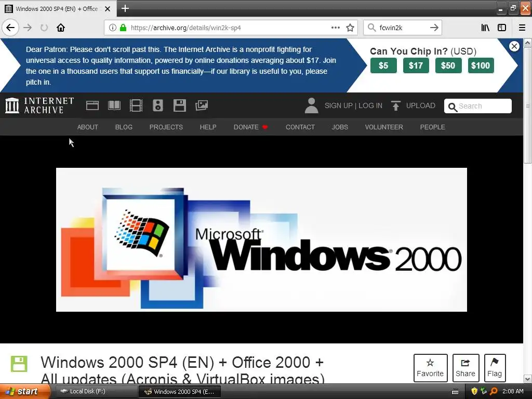Open the Web archive icon
Screen dimensions: 532x399
[92, 105]
